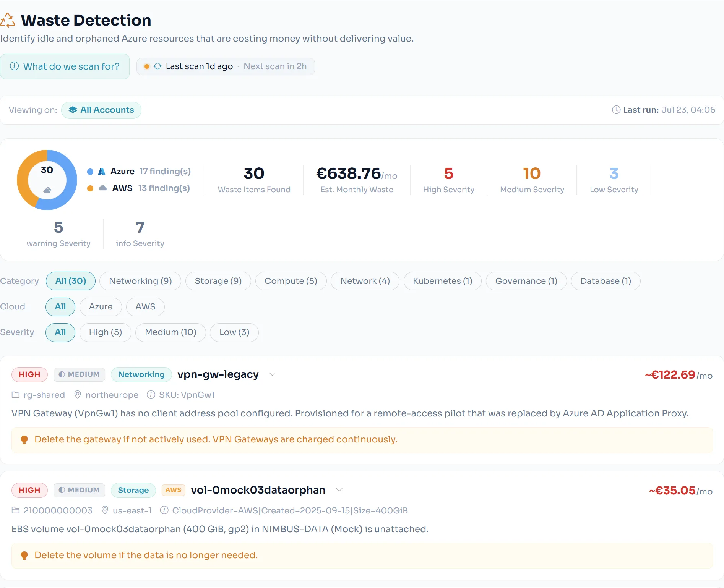Click the ~€35.05/mo cost value
Viewport: 724px width, 588px height.
coord(681,491)
